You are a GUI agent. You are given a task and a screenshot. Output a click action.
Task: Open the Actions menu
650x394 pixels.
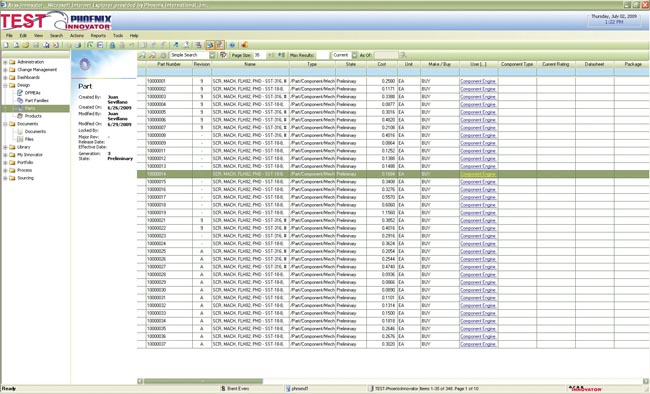click(x=77, y=36)
